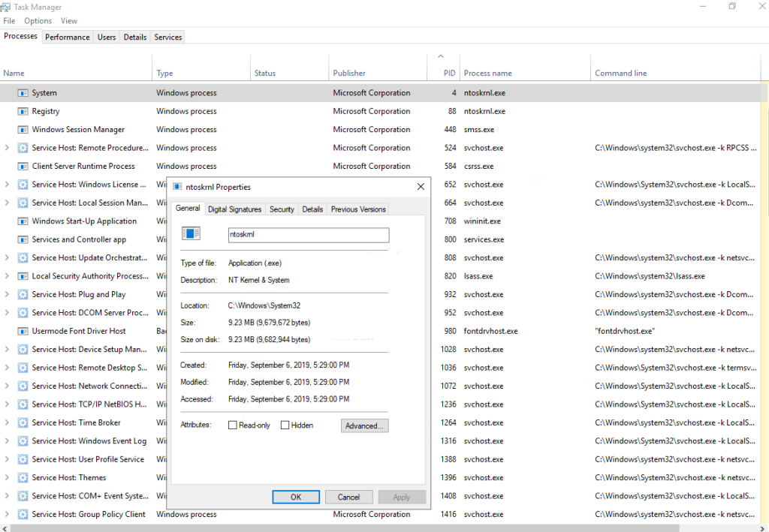This screenshot has height=532, width=769.
Task: Expand the Service Host: Time Broker row
Action: [x=7, y=422]
